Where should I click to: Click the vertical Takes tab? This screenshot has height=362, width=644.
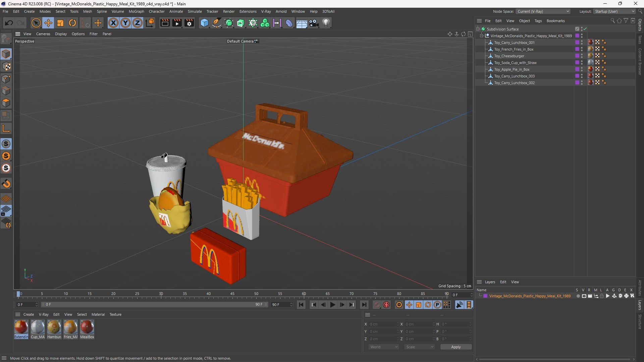[640, 40]
